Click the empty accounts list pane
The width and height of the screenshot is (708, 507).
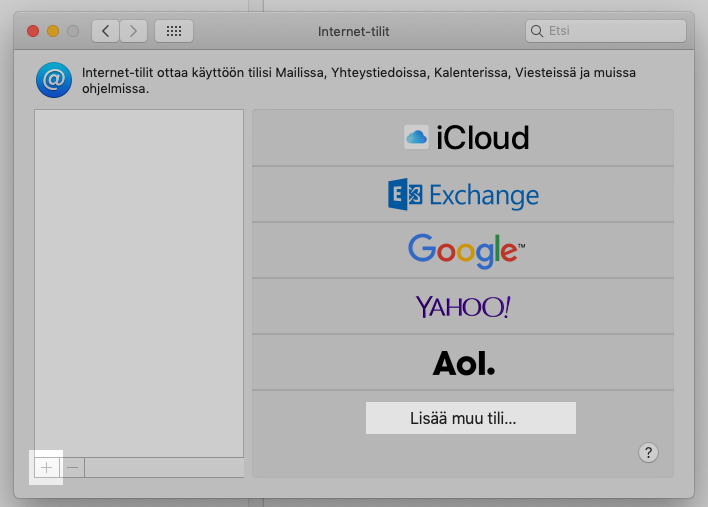tap(139, 283)
